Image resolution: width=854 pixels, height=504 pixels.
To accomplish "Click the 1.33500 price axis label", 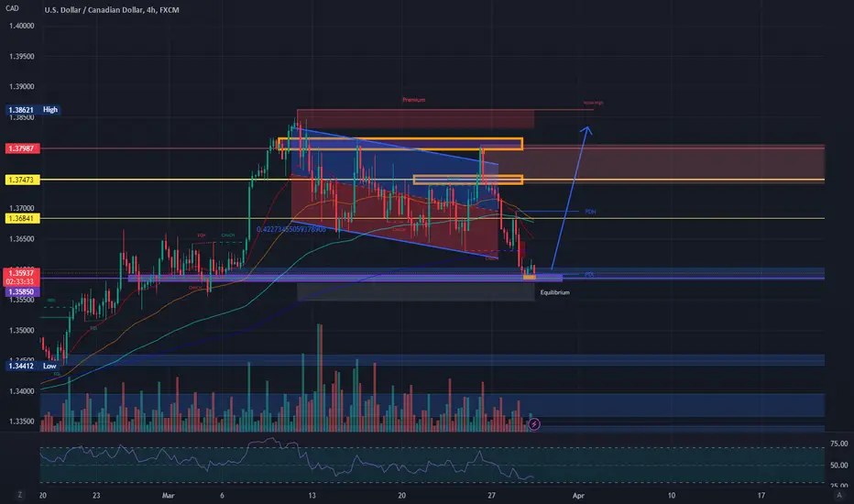I will [21, 422].
